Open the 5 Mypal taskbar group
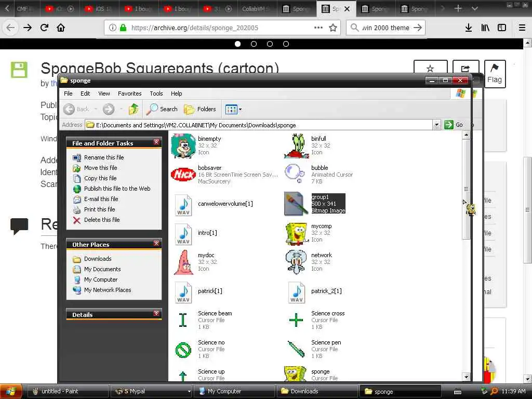Screen dimensions: 532x399 click(151, 392)
